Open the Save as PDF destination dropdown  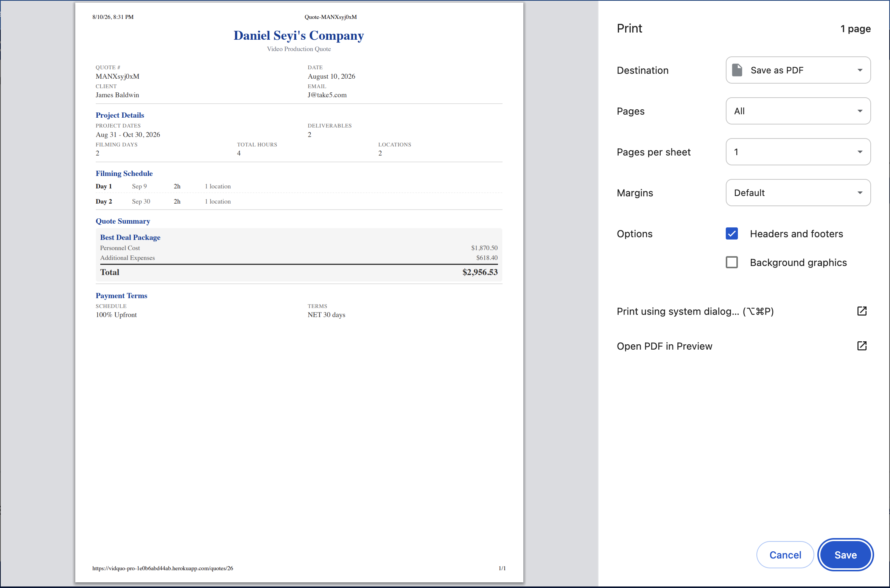(x=798, y=70)
